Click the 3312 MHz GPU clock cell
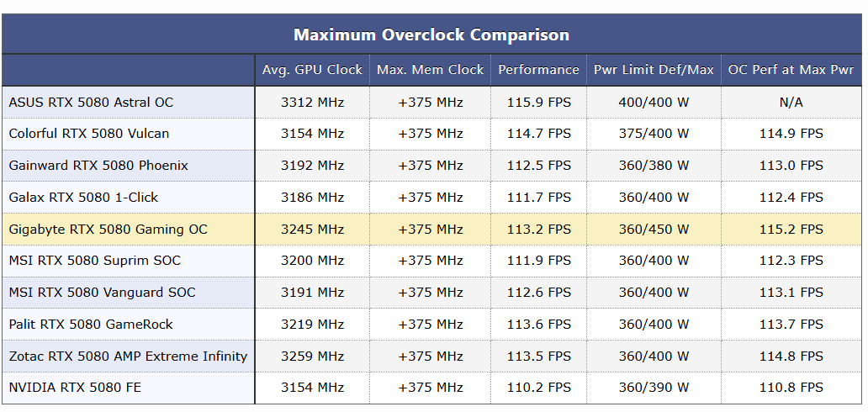 coord(312,103)
